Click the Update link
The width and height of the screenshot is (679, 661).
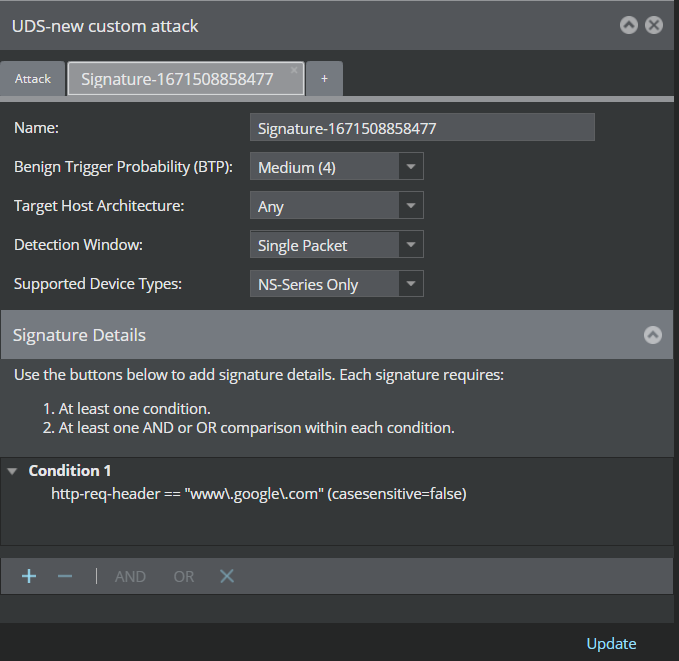(x=611, y=644)
